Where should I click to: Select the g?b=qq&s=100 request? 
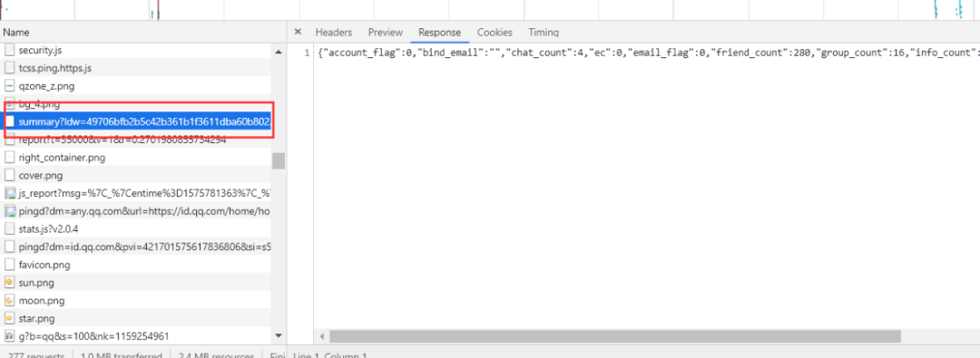pyautogui.click(x=136, y=336)
